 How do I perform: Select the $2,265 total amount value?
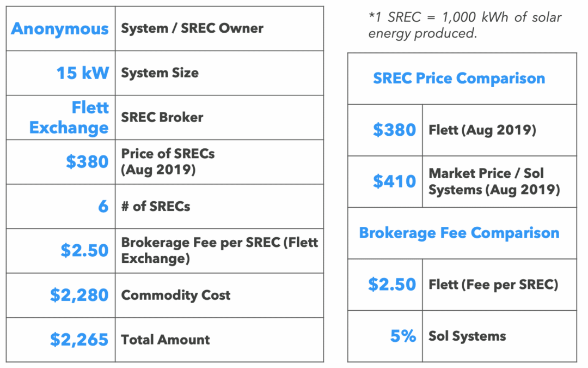pos(79,340)
